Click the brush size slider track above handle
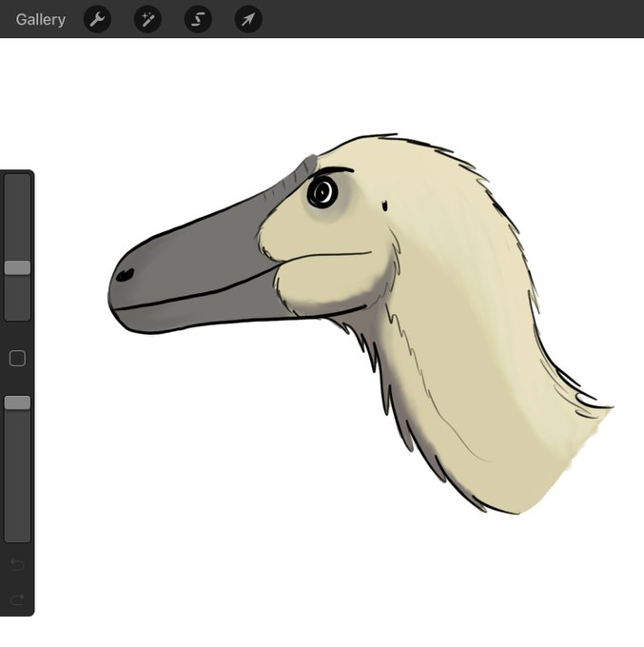The image size is (644, 647). (17, 217)
